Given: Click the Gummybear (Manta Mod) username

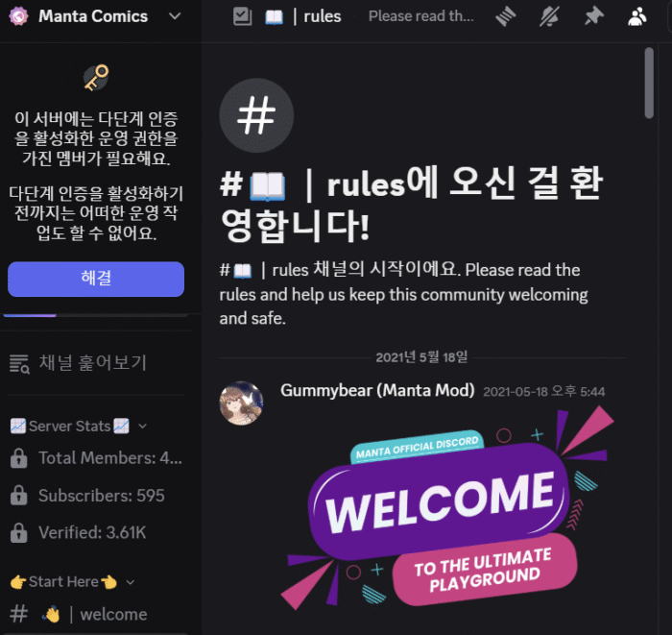Looking at the screenshot, I should (377, 391).
